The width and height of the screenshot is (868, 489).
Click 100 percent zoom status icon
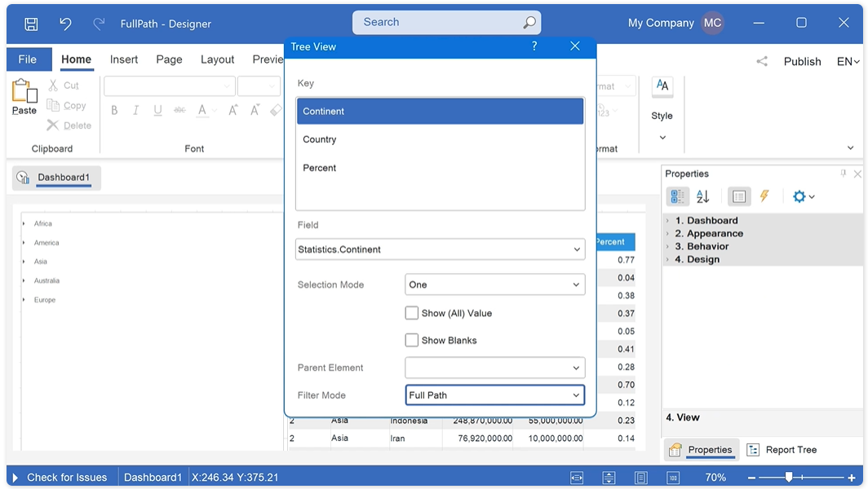[673, 478]
